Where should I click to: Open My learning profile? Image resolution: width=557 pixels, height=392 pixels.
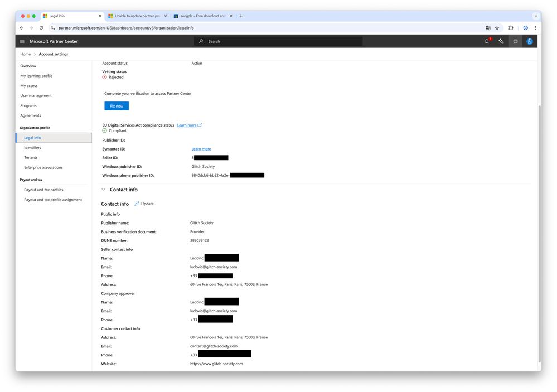coord(36,76)
